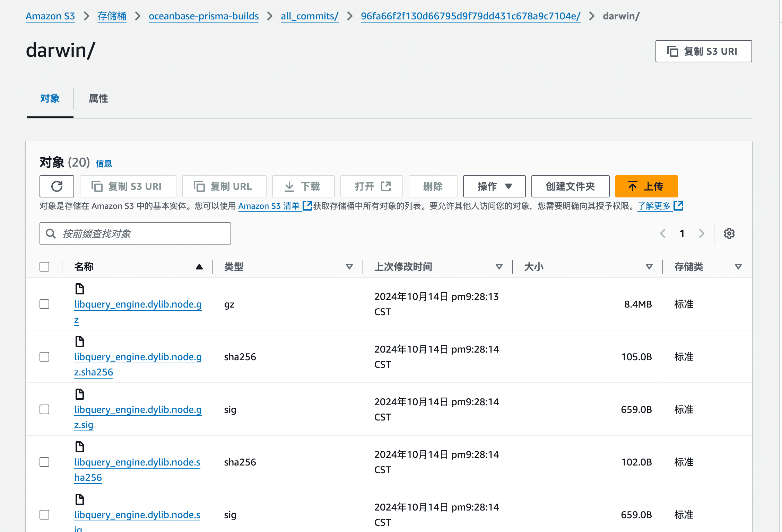Sort by 类型 column arrow

coord(349,267)
